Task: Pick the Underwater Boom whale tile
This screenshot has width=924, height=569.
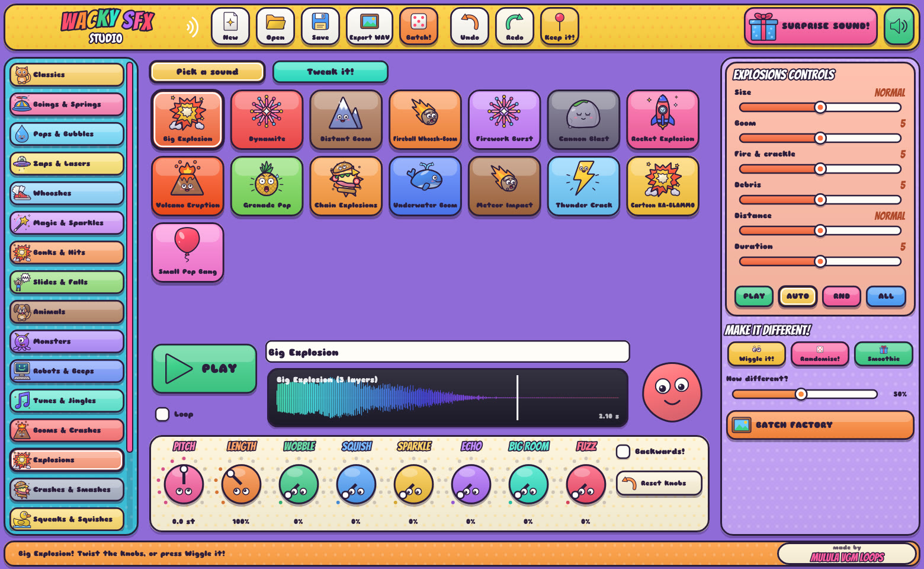Action: pos(425,186)
